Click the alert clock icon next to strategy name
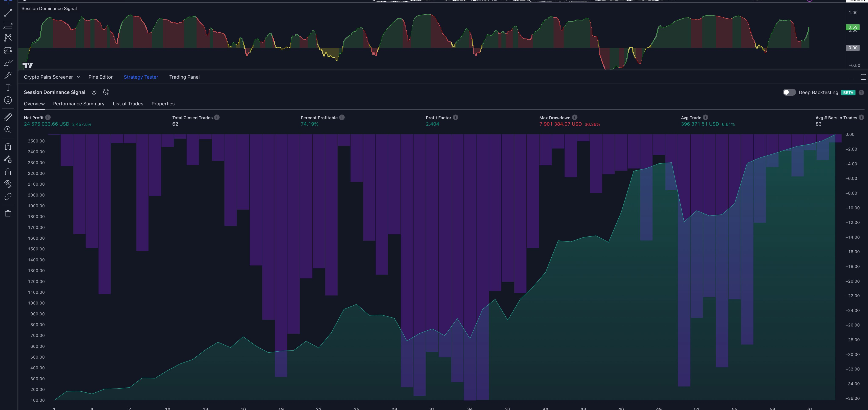This screenshot has width=868, height=410. [106, 92]
